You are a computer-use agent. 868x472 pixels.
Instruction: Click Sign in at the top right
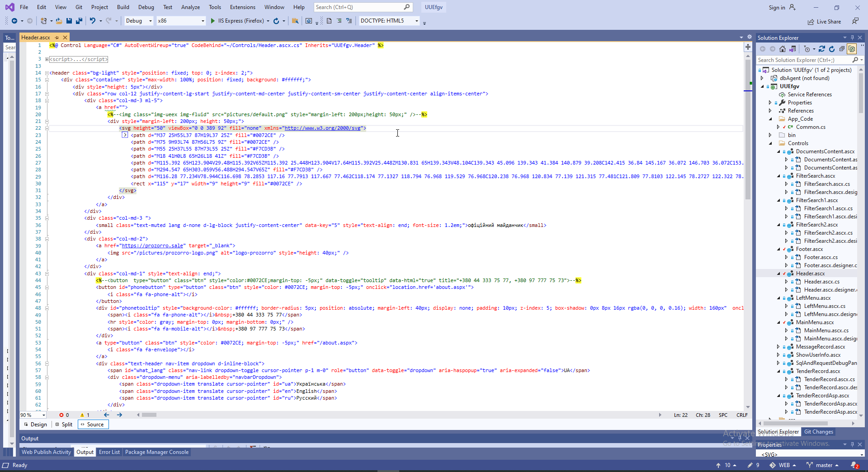(x=777, y=8)
